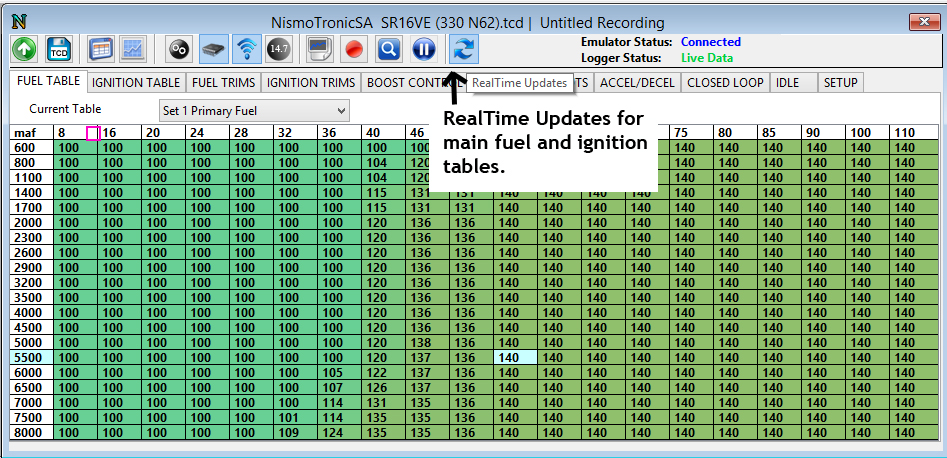Screen dimensions: 947x458
Task: Select the 7500 RPM row header
Action: pyautogui.click(x=31, y=418)
